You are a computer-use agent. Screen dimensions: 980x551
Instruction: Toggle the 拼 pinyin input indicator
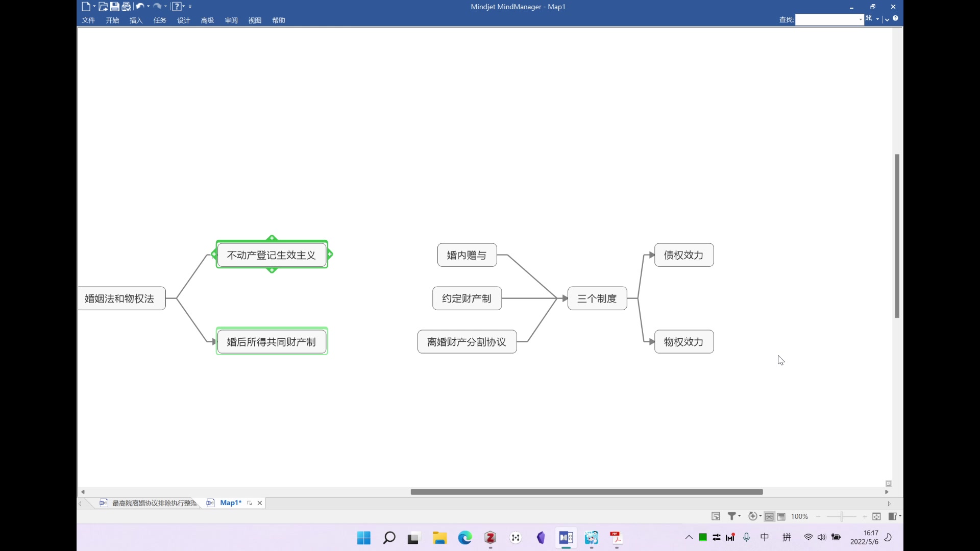(x=787, y=537)
